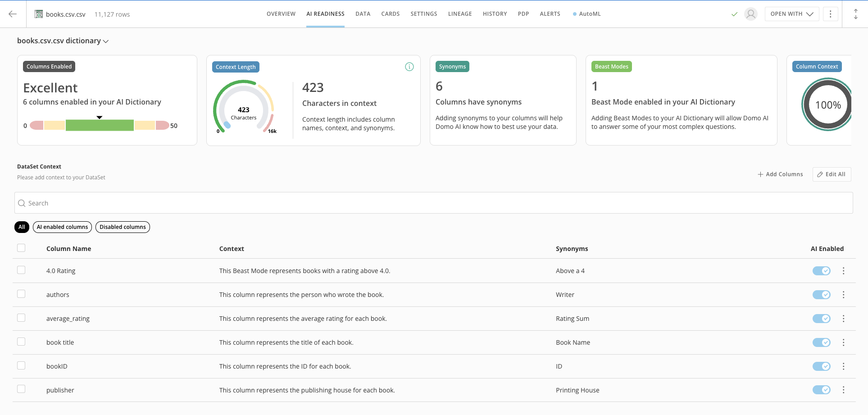868x415 pixels.
Task: Filter by AI enabled columns
Action: 62,227
